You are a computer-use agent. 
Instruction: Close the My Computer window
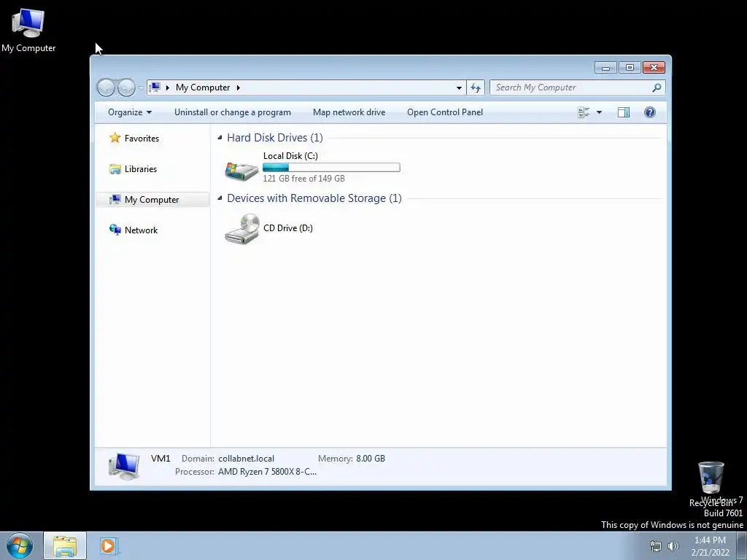click(x=654, y=68)
